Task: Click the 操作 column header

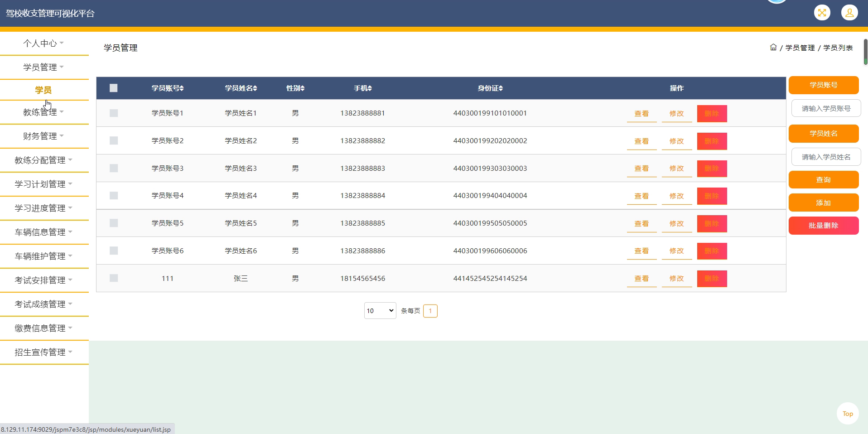Action: point(677,88)
